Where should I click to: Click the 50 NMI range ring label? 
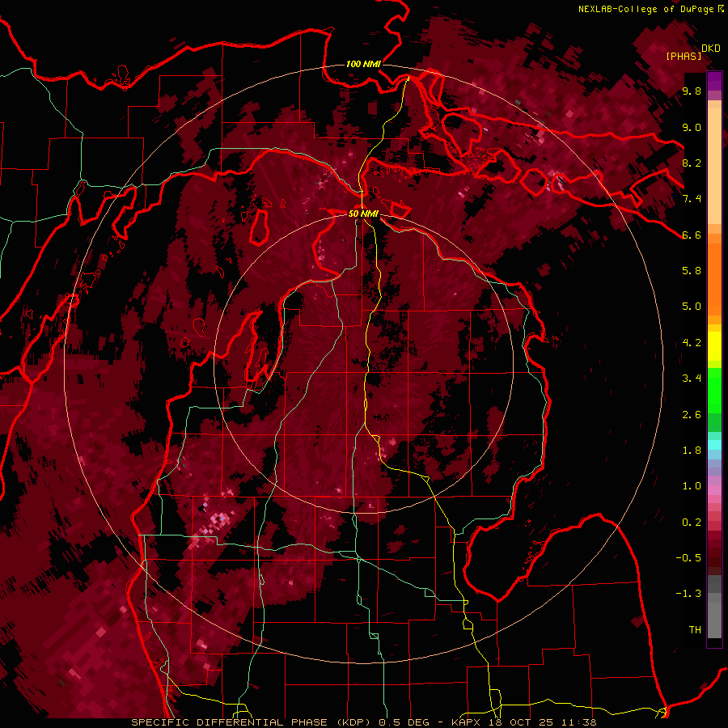[x=363, y=214]
